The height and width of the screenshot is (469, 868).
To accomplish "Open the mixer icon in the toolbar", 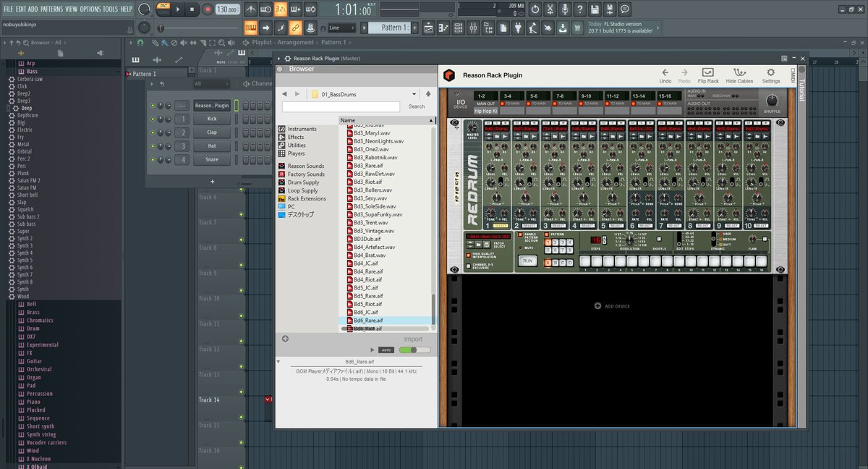I will (473, 28).
